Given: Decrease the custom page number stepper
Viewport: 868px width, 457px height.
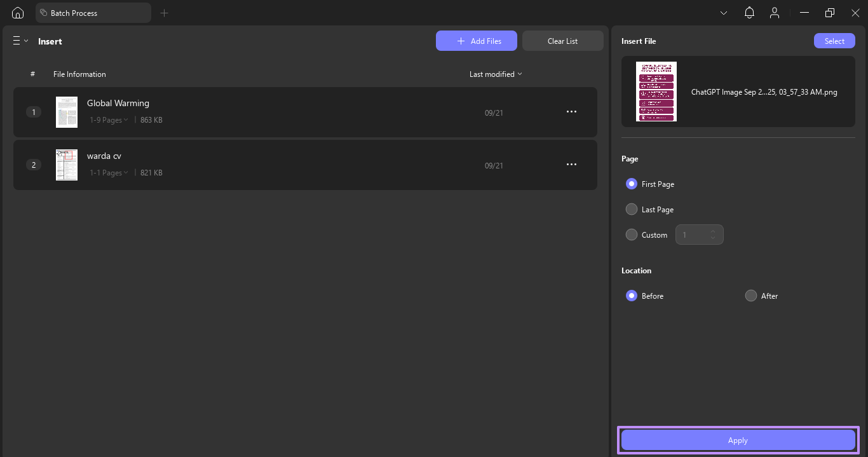Looking at the screenshot, I should click(x=713, y=239).
